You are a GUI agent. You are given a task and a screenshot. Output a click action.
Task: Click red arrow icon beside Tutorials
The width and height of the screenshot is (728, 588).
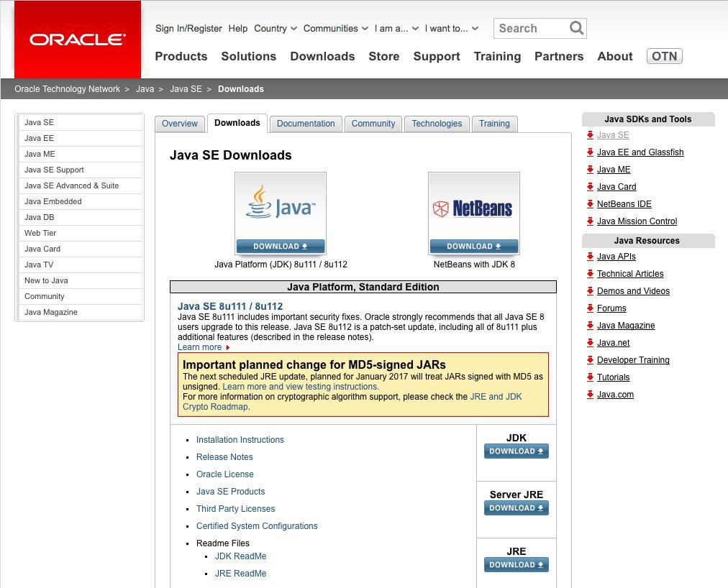tap(590, 377)
